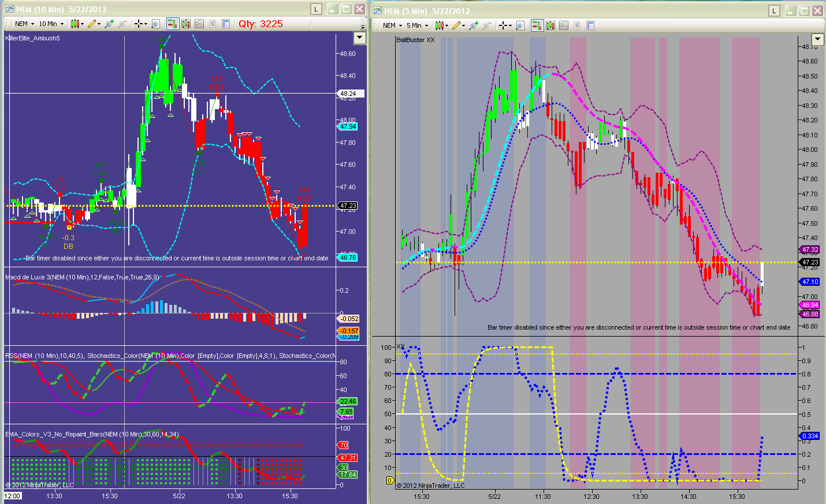The width and height of the screenshot is (826, 504).
Task: Expand toolbar overflow options in 10 Min window
Action: (363, 27)
